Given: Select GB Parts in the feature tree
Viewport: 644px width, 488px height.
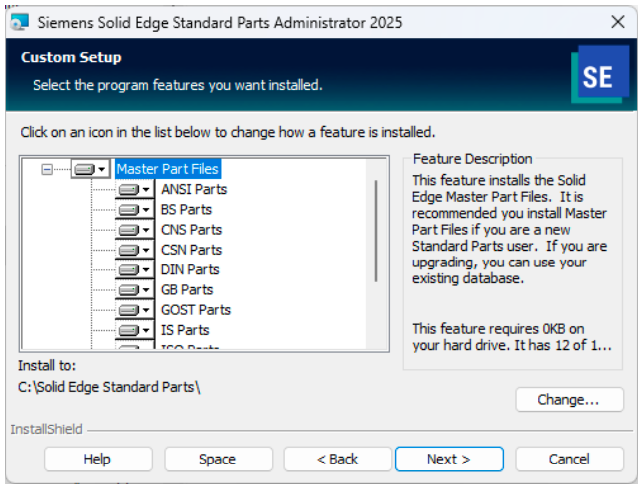Looking at the screenshot, I should tap(187, 290).
